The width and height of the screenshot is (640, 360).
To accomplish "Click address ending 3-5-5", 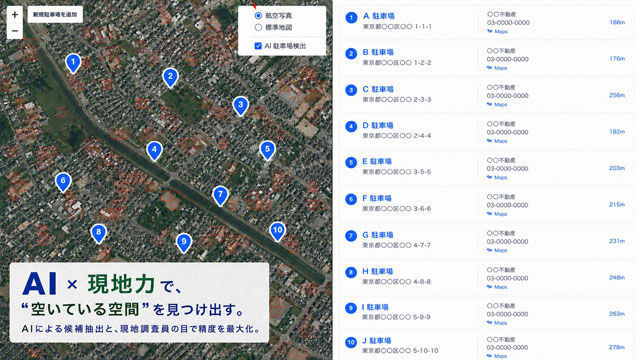I will pyautogui.click(x=397, y=172).
